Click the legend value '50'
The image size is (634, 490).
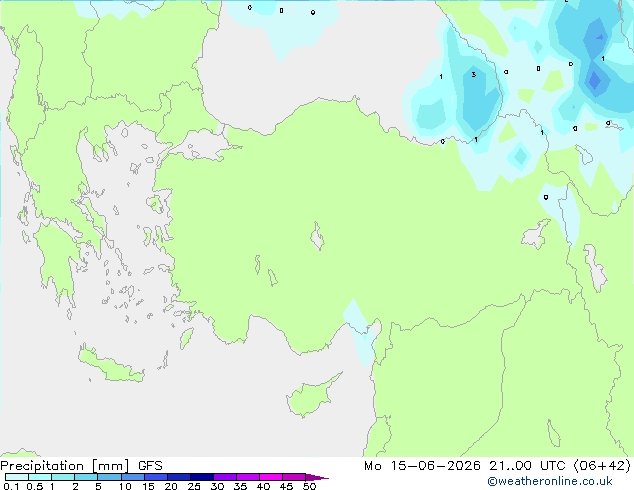(x=309, y=486)
